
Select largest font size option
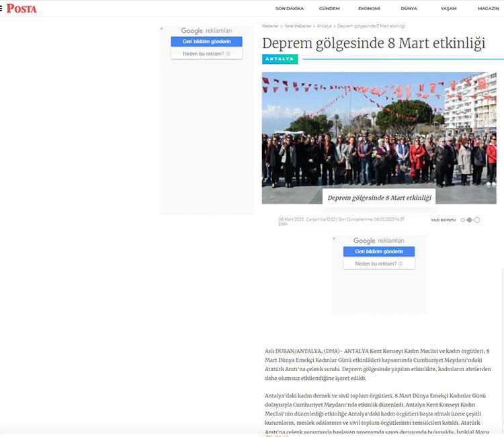(x=477, y=220)
